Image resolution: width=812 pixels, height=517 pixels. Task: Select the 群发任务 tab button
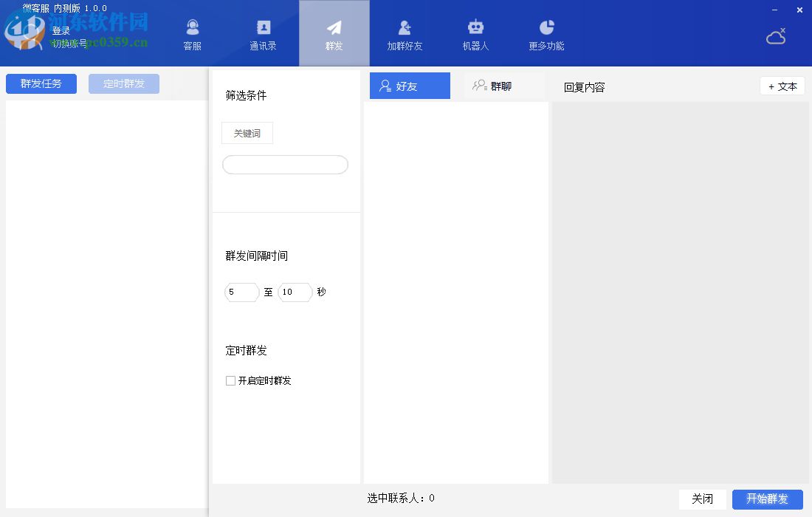pos(41,83)
